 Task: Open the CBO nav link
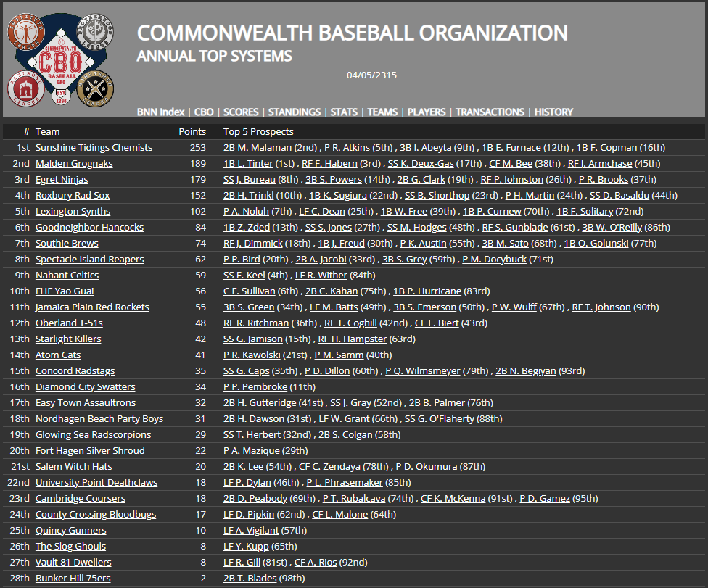point(204,112)
